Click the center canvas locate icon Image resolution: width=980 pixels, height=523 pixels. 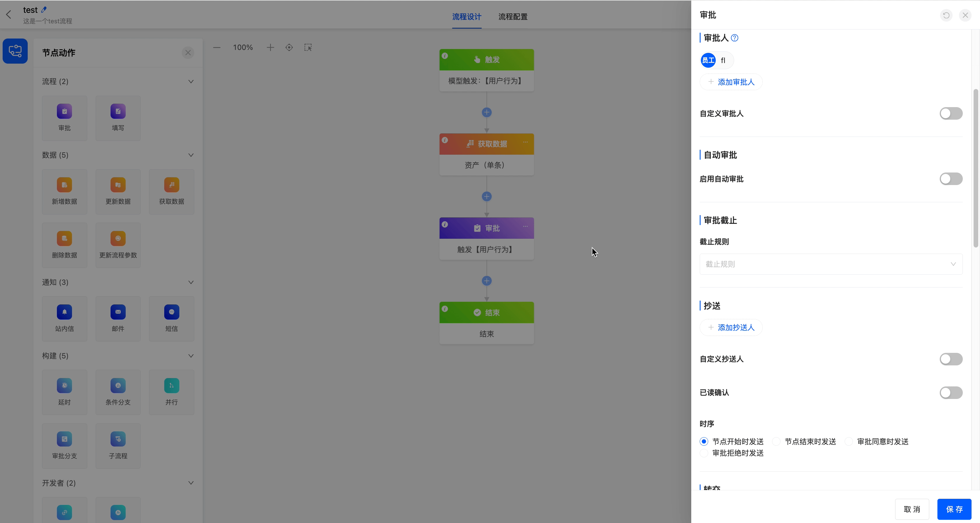[289, 48]
